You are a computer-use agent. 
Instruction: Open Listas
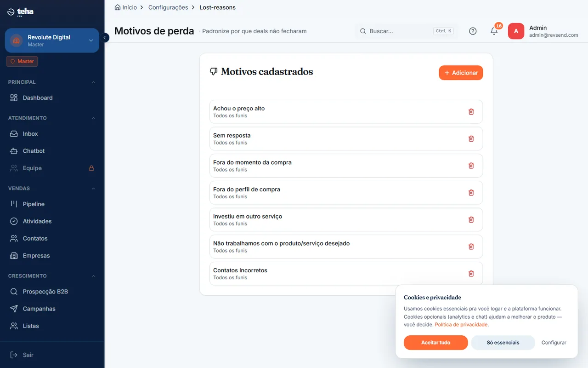click(x=52, y=326)
